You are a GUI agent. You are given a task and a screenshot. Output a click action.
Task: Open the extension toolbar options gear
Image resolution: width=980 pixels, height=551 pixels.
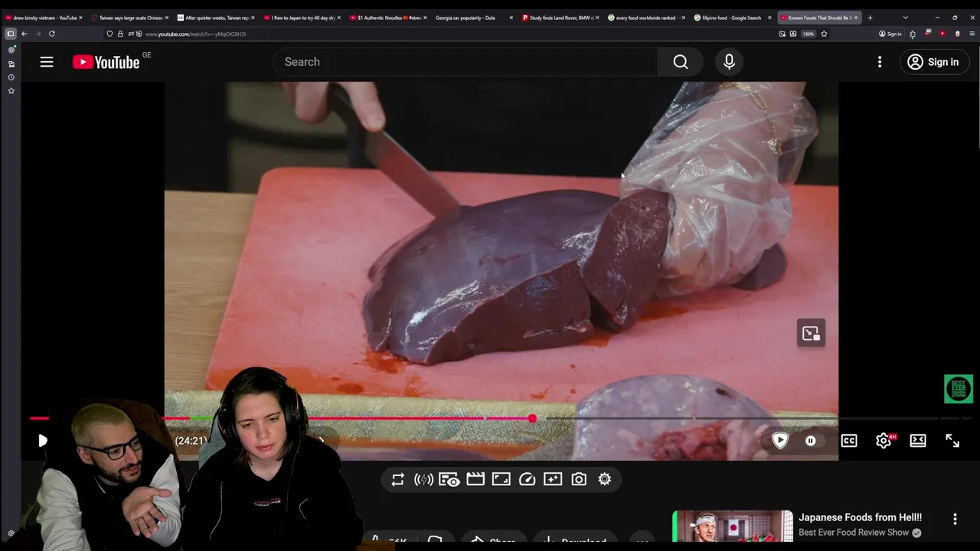click(605, 479)
